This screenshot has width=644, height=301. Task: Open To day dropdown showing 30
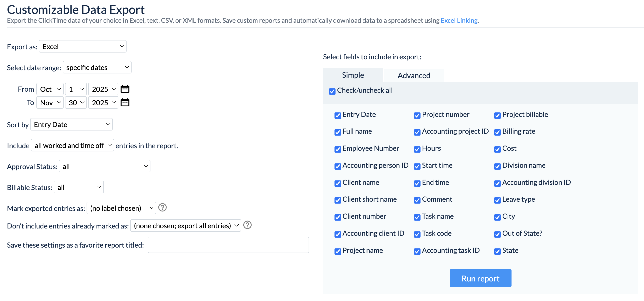click(76, 103)
